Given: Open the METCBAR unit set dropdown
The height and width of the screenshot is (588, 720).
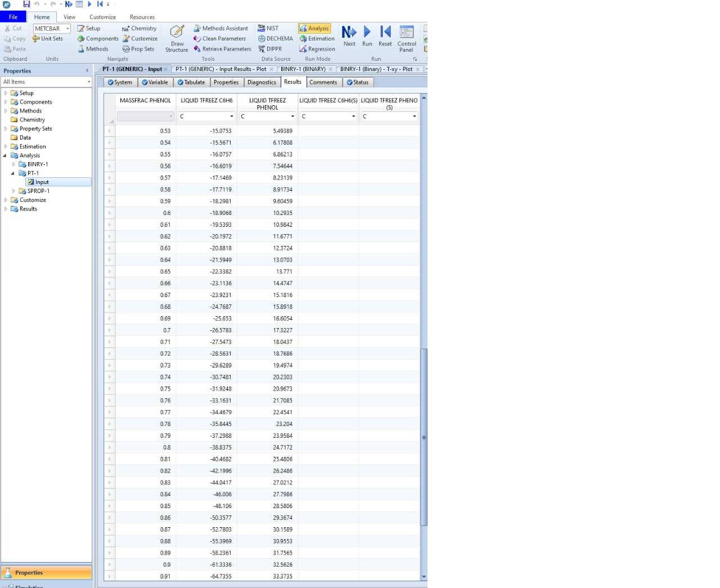Looking at the screenshot, I should [67, 29].
